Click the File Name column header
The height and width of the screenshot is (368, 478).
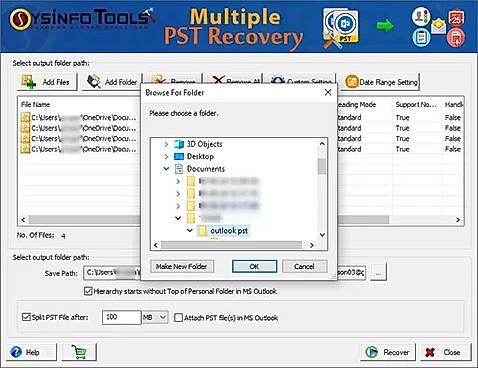[x=36, y=105]
